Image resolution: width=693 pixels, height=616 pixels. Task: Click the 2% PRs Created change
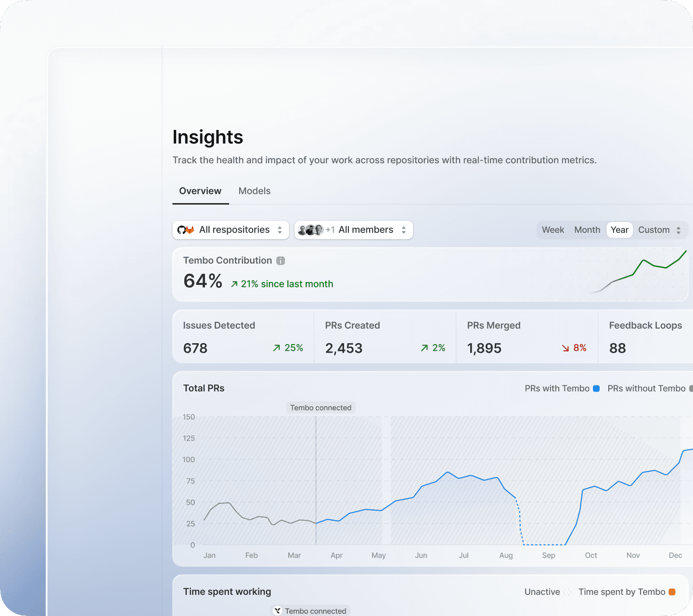[439, 348]
